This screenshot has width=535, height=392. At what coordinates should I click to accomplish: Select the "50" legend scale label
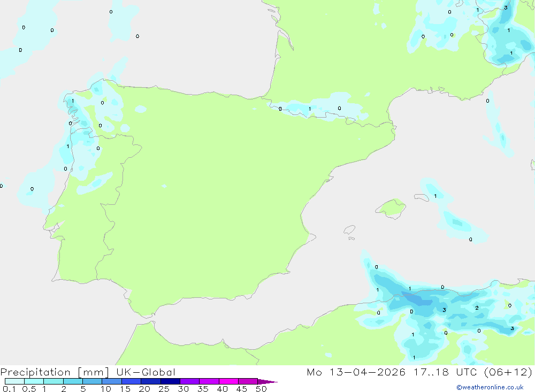261,389
